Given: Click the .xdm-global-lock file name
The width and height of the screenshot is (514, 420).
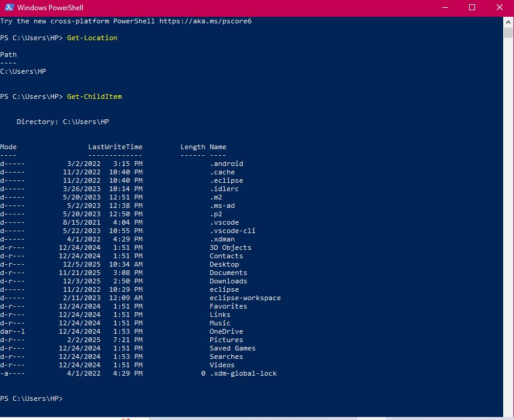Looking at the screenshot, I should point(243,373).
